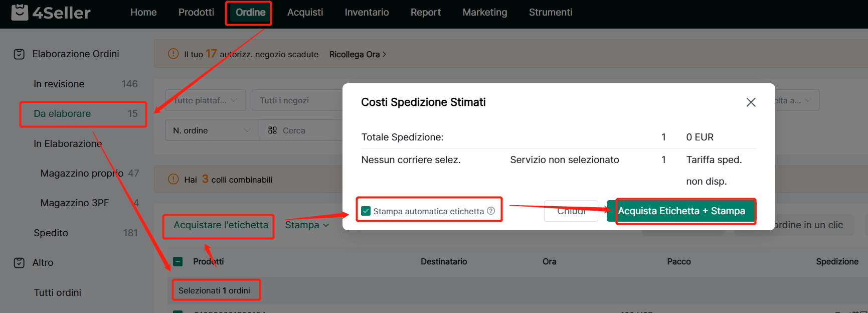The height and width of the screenshot is (313, 868).
Task: Expand the N. ordine search type dropdown
Action: click(x=212, y=130)
